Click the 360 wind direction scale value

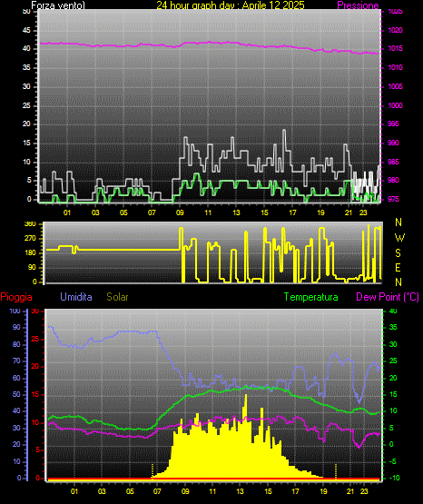point(30,224)
